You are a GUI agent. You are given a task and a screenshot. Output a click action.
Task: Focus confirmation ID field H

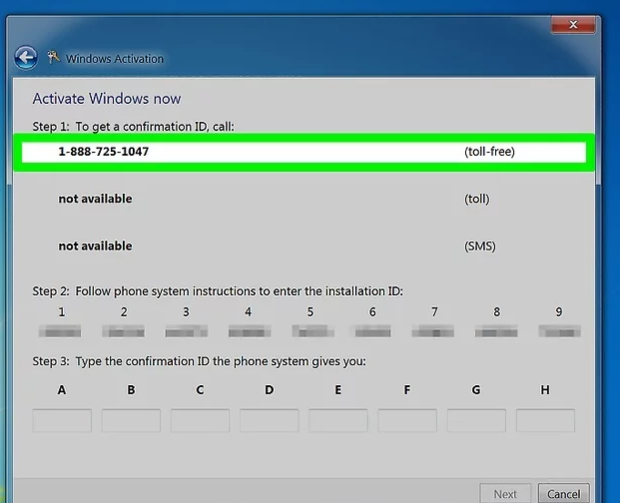click(545, 420)
